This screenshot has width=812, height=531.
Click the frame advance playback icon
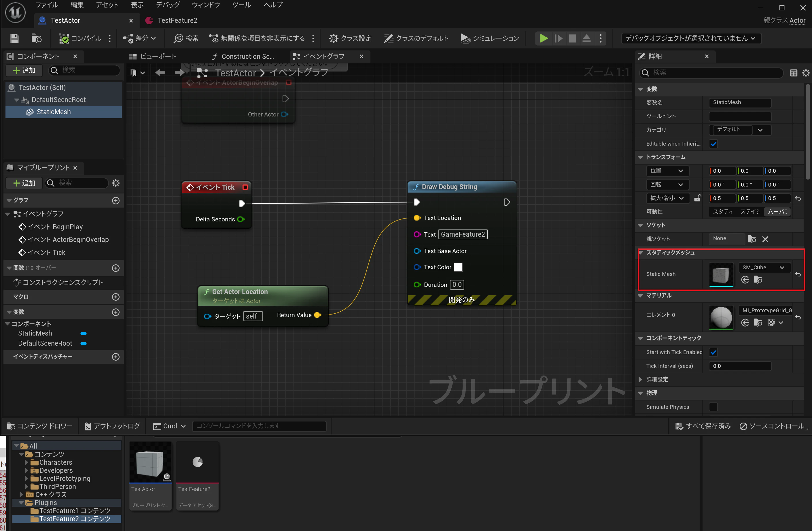559,38
